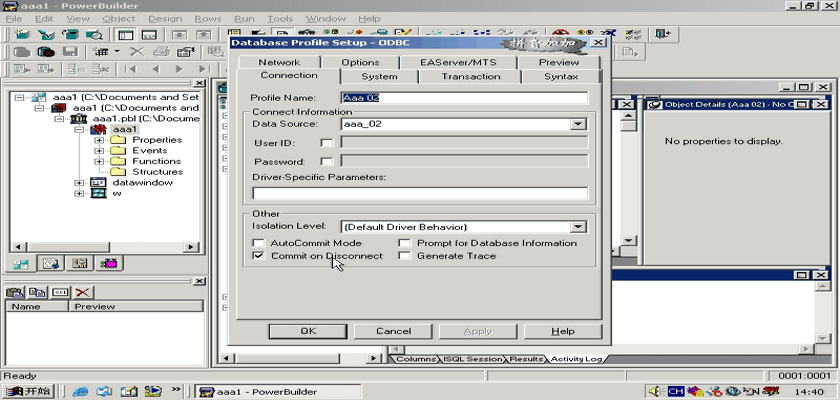Image resolution: width=840 pixels, height=400 pixels.
Task: Click the Profile Name input field
Action: point(464,98)
